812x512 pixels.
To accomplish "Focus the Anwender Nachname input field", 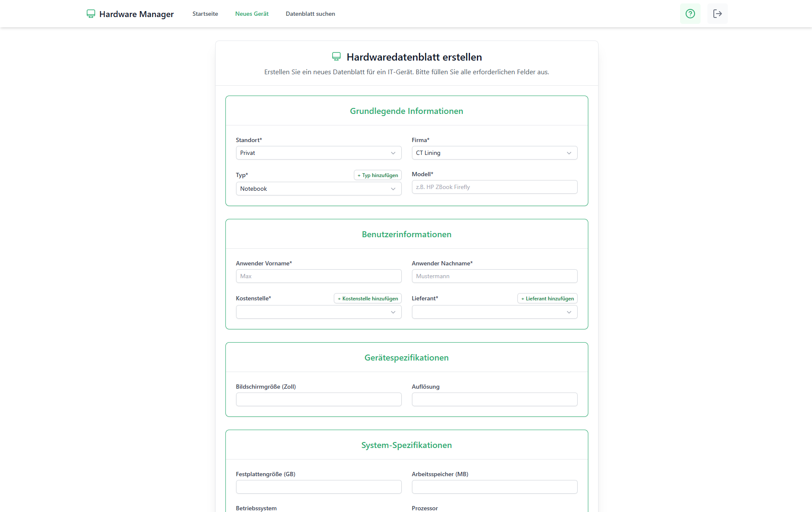I will pos(494,276).
